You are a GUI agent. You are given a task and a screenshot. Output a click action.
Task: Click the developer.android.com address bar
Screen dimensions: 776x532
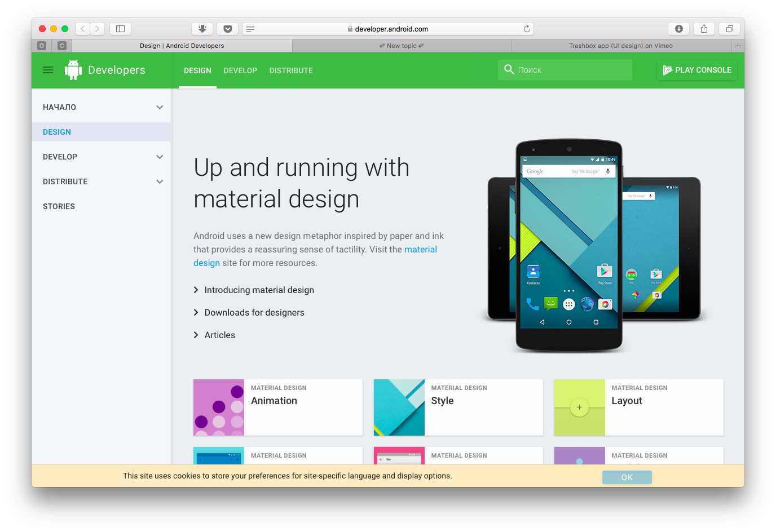tap(388, 28)
